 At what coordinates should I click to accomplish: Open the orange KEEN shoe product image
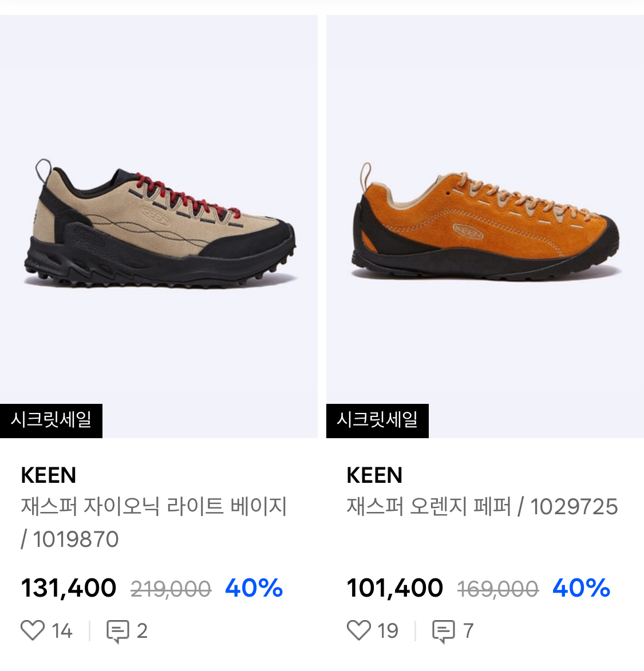click(x=485, y=226)
